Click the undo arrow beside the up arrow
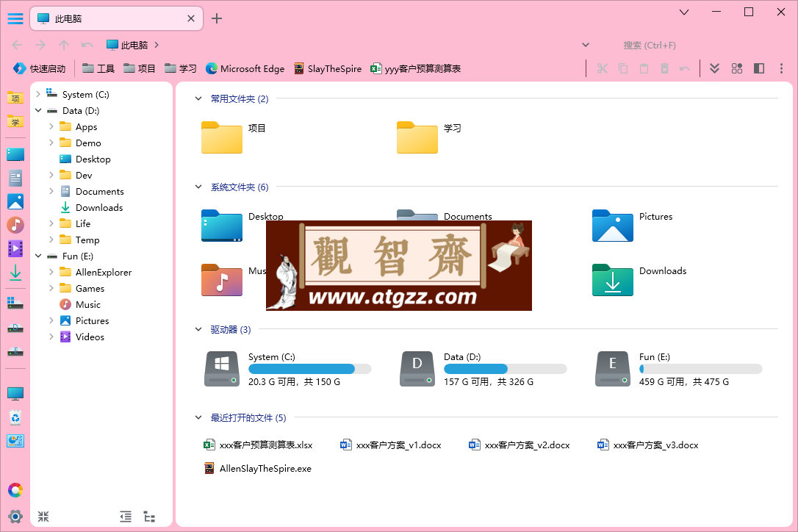Image resolution: width=798 pixels, height=532 pixels. (x=87, y=46)
